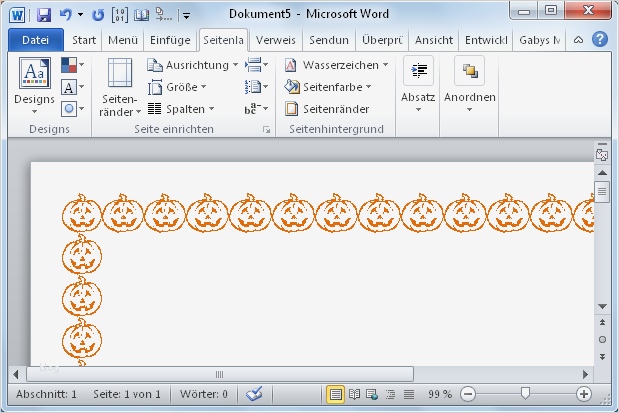Open theme colors dropdown
Viewport: 619px width, 413px height.
coord(73,65)
